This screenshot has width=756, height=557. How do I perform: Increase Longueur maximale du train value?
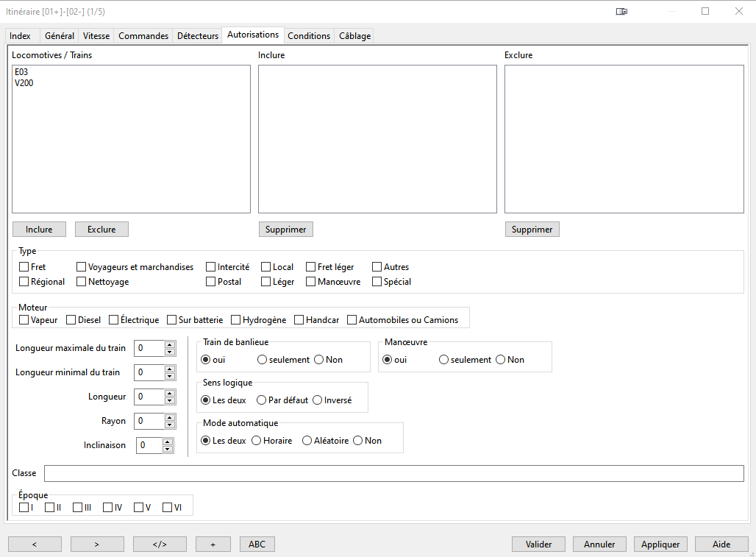click(x=170, y=344)
